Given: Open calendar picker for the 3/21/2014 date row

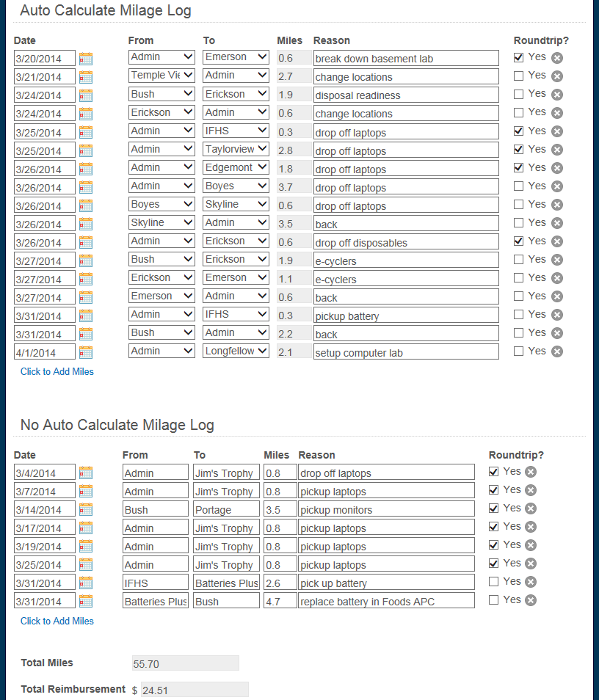Looking at the screenshot, I should 86,77.
